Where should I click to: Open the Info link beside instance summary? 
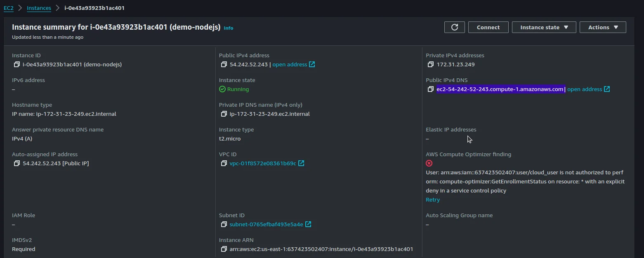(x=228, y=28)
